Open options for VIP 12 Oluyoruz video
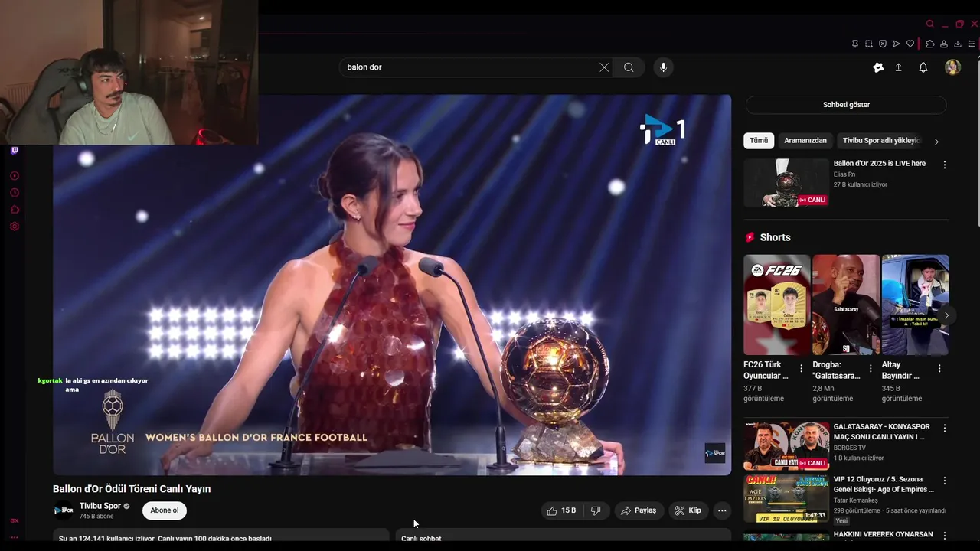 (x=945, y=481)
